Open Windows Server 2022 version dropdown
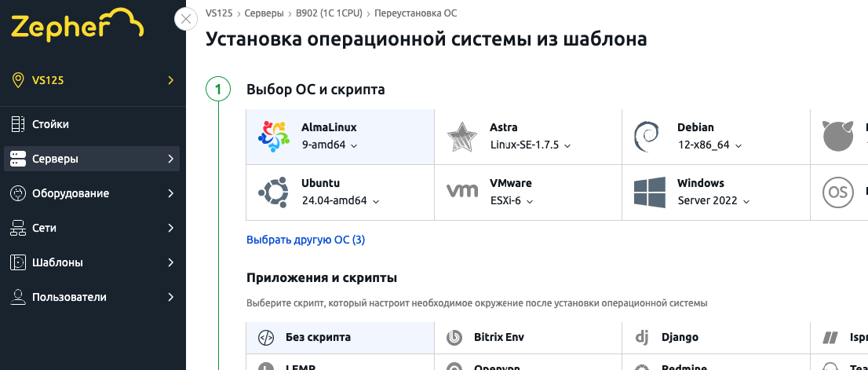Screen dimensions: 868x370 pyautogui.click(x=713, y=200)
